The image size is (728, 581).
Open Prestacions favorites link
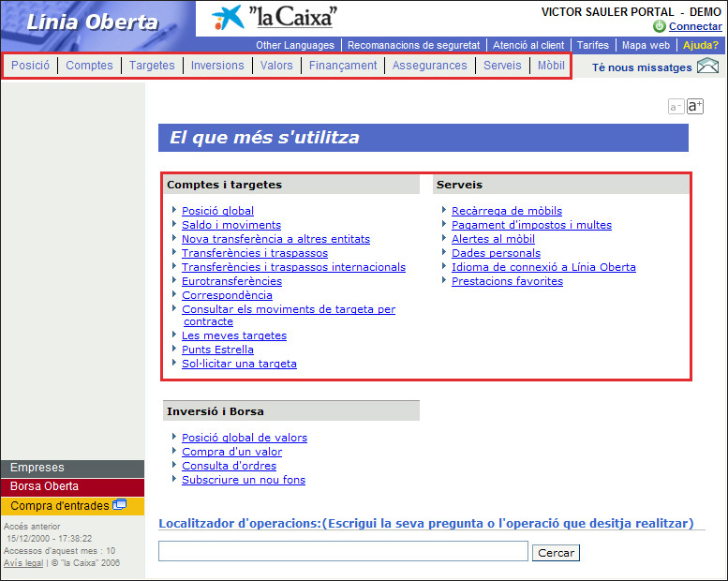[x=507, y=281]
